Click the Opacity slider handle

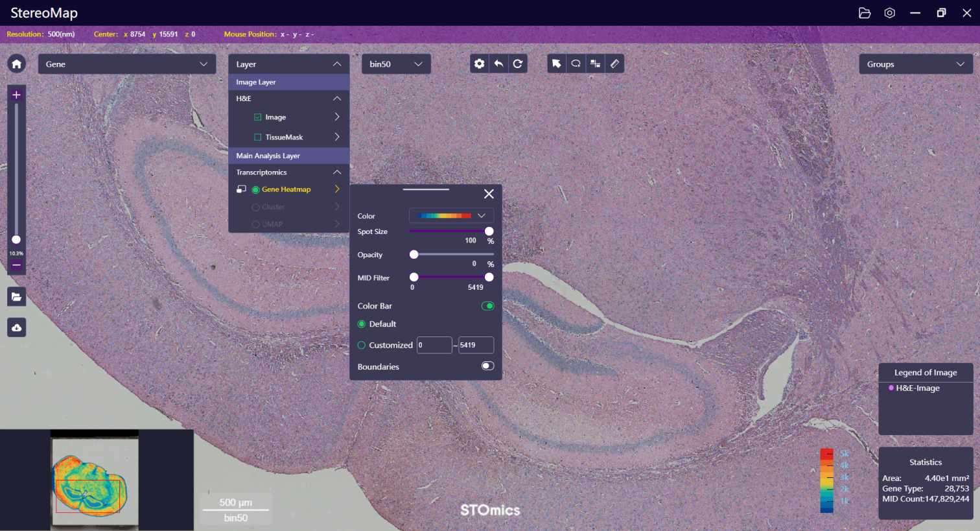pos(414,255)
